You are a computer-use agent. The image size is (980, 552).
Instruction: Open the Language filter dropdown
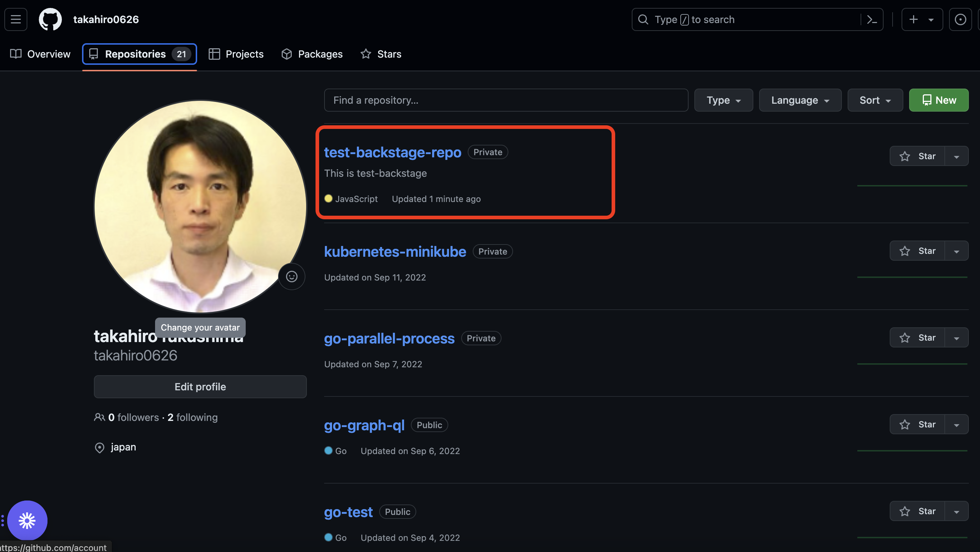coord(800,100)
